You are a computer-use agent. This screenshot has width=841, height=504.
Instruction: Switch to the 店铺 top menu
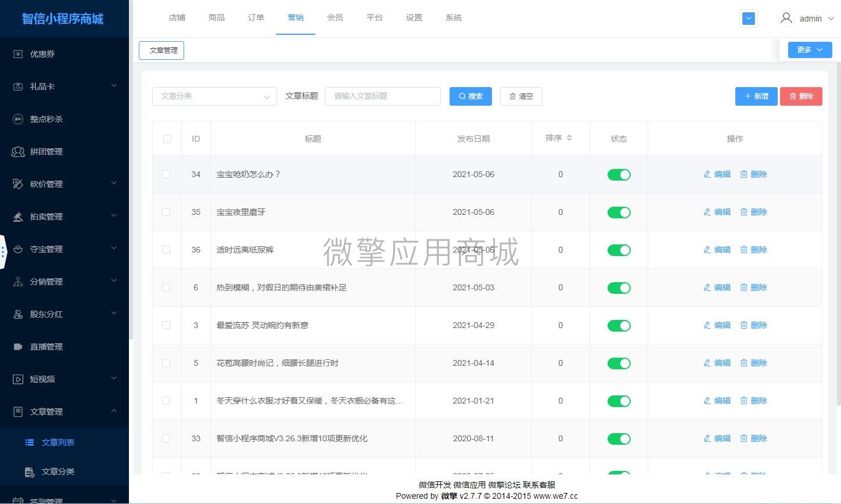[x=177, y=17]
